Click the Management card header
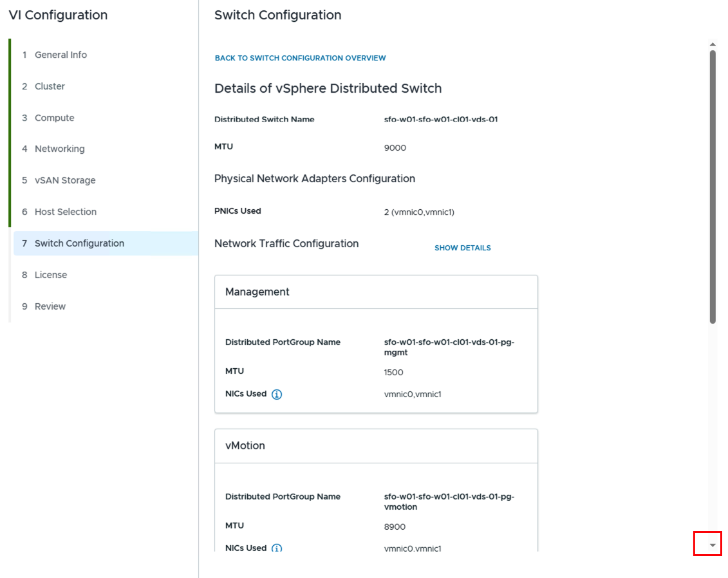Image resolution: width=728 pixels, height=578 pixels. [376, 292]
